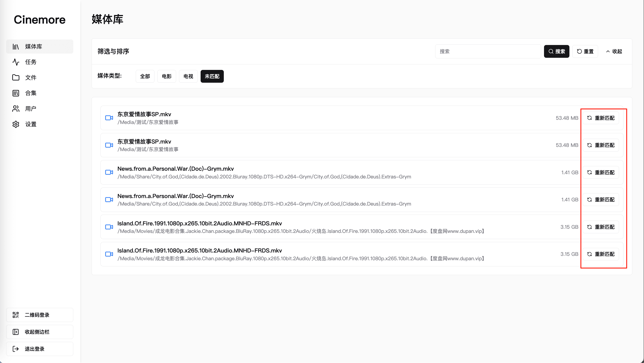Open 合集 collections in sidebar
644x363 pixels.
pos(30,93)
